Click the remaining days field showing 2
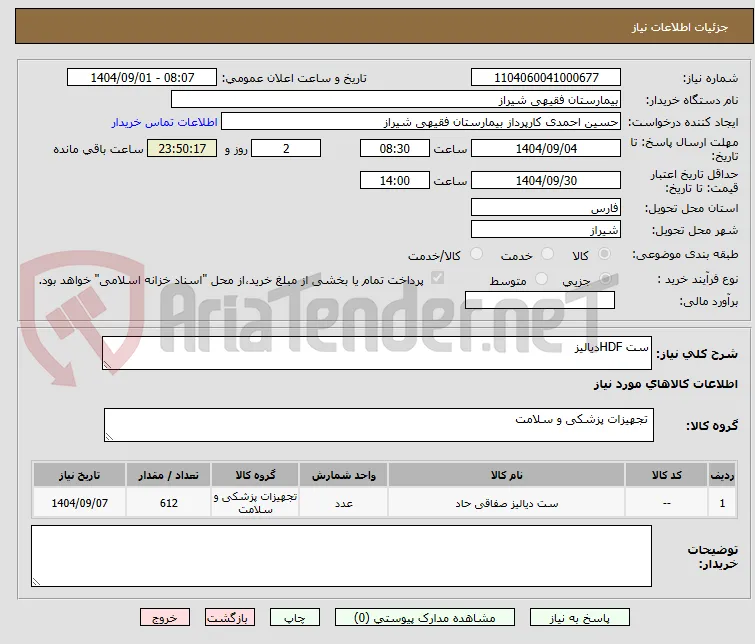Image resolution: width=755 pixels, height=644 pixels. pos(286,148)
